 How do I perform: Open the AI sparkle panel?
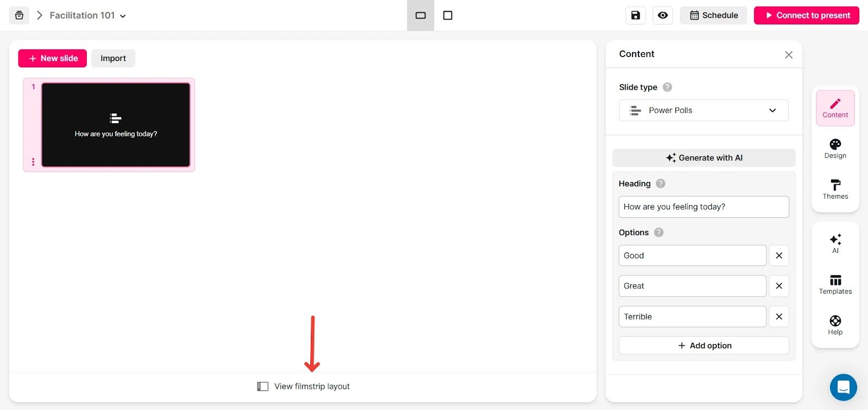(835, 243)
